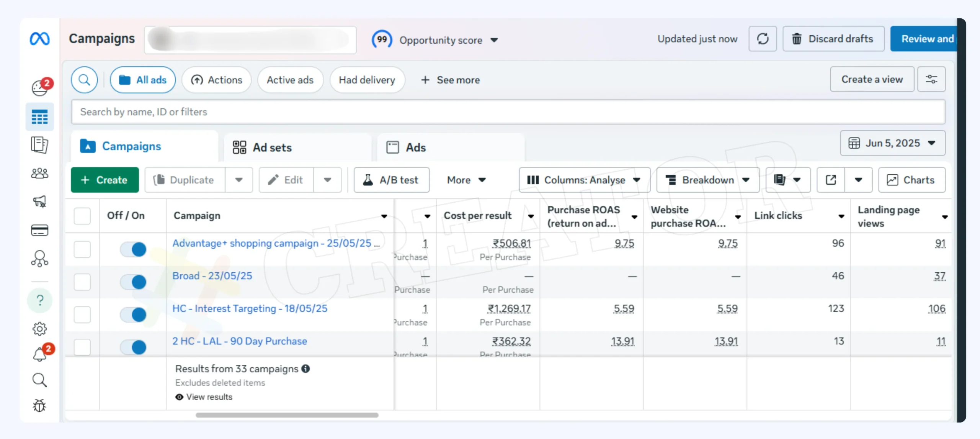Select all campaigns header checkbox

[82, 216]
